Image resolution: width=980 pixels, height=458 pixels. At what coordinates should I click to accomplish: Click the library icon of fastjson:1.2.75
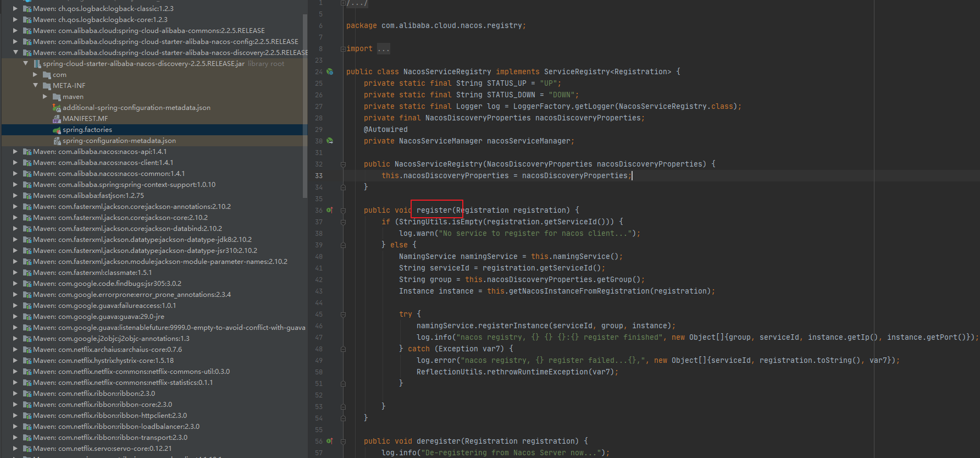pos(27,196)
